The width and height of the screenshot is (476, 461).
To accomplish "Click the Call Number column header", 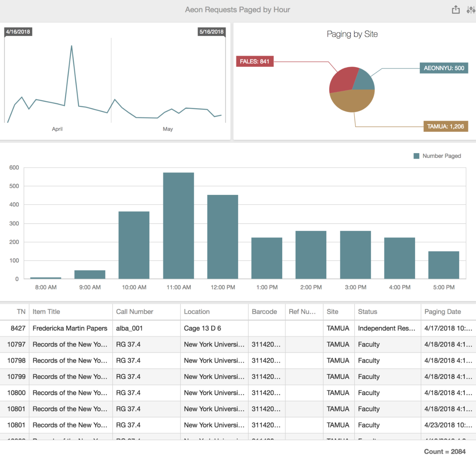I will tap(134, 312).
